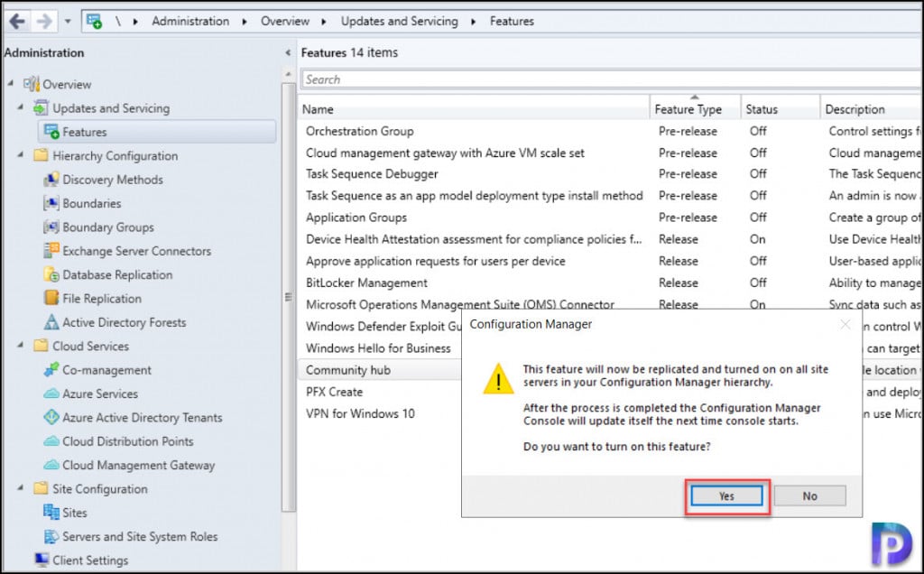Collapse the Cloud Services node
The height and width of the screenshot is (574, 924).
[x=21, y=345]
